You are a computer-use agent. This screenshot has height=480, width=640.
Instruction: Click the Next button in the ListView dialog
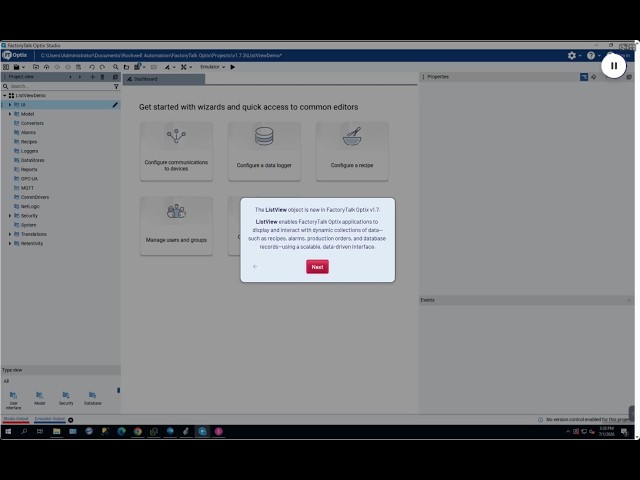[x=317, y=267]
